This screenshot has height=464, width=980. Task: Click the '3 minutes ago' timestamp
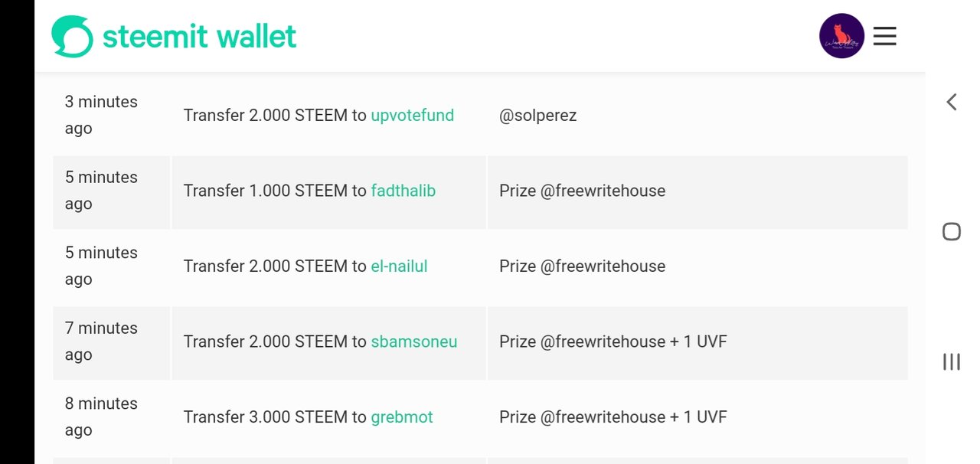[101, 115]
